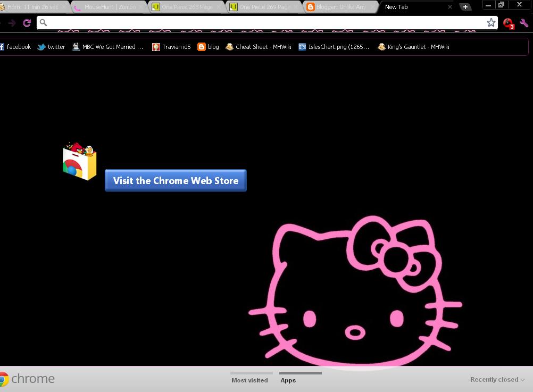Open the MBC We Got Married bookmark
Viewport: 533px width, 392px height.
point(108,47)
